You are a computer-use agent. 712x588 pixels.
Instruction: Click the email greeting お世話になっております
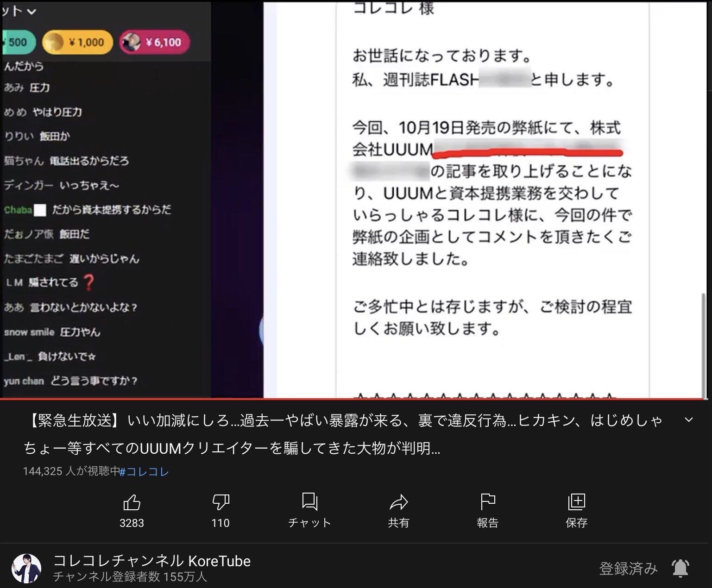(442, 56)
